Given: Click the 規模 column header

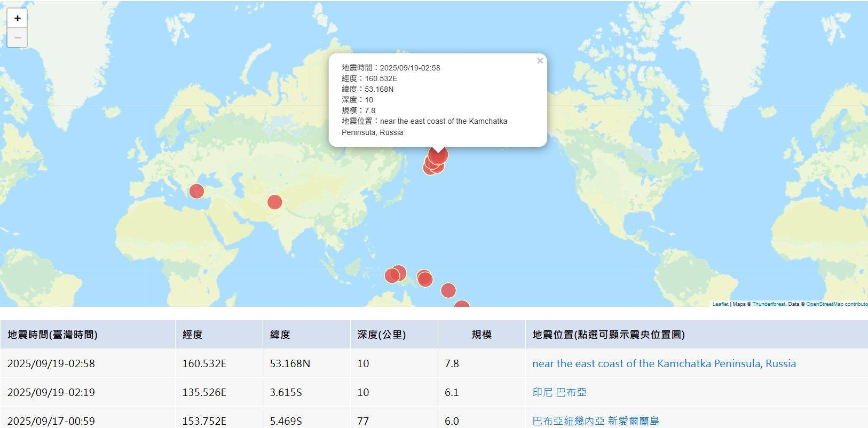Looking at the screenshot, I should point(482,335).
